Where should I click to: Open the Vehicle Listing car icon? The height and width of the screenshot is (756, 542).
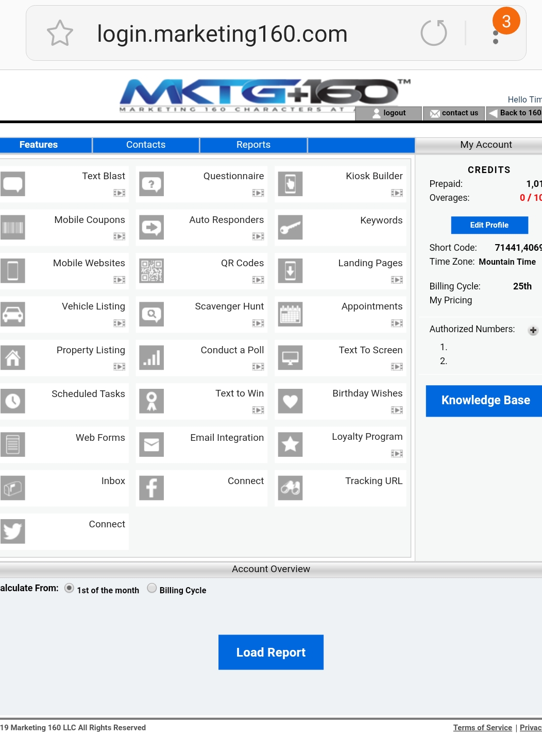point(12,314)
